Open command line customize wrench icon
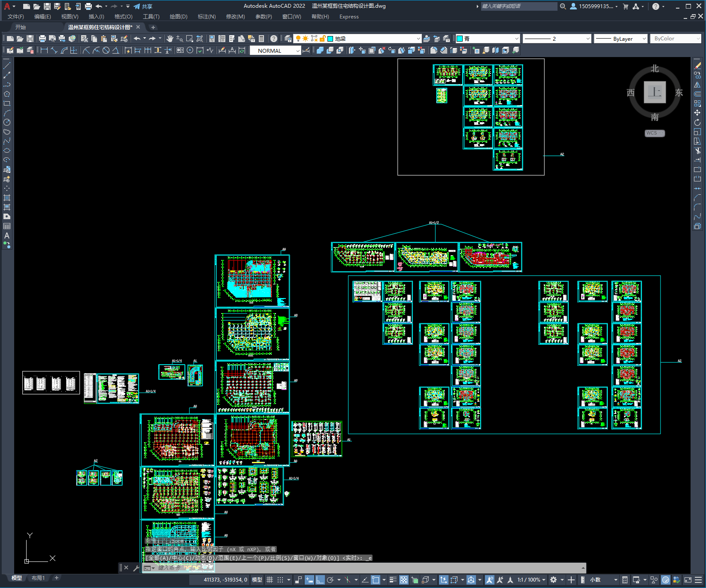This screenshot has width=706, height=588. tap(136, 568)
